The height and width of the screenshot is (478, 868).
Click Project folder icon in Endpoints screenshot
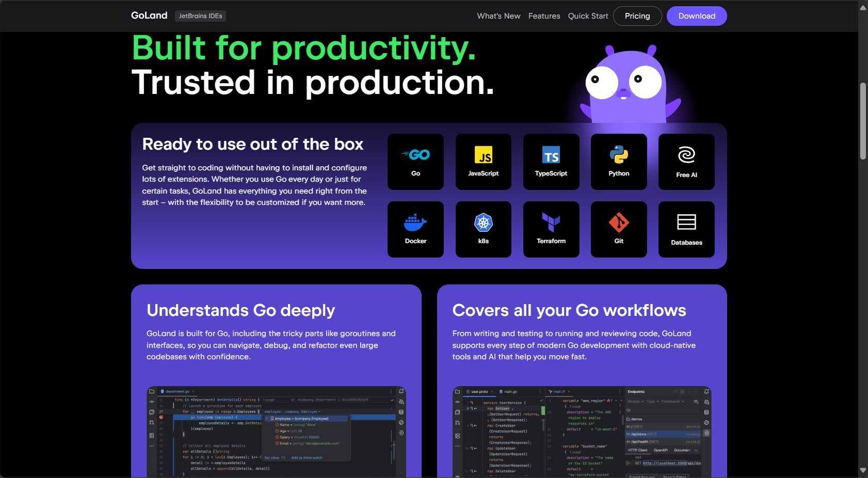pyautogui.click(x=458, y=392)
